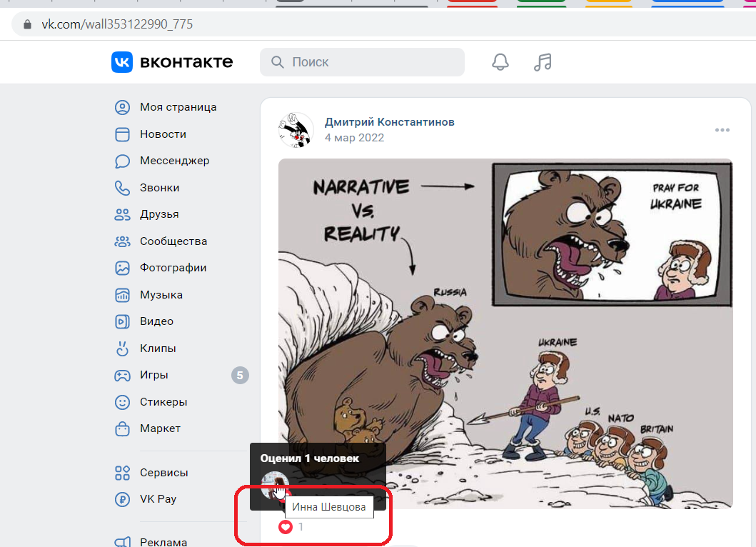The image size is (756, 547).
Task: Click the Сервисы grid icon
Action: pyautogui.click(x=123, y=473)
